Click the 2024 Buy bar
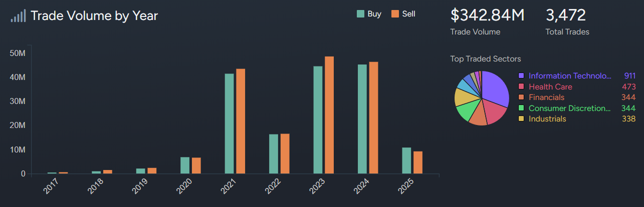 362,119
